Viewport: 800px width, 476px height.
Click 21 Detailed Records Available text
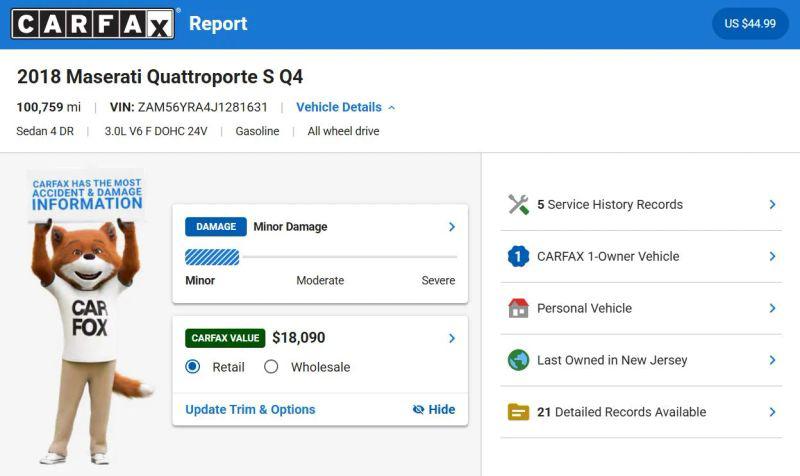pos(621,412)
